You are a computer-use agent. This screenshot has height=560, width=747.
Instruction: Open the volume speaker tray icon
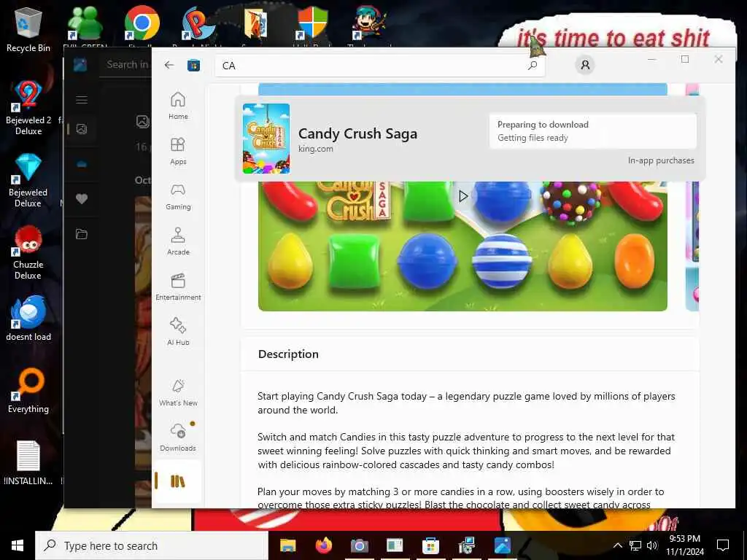coord(651,545)
